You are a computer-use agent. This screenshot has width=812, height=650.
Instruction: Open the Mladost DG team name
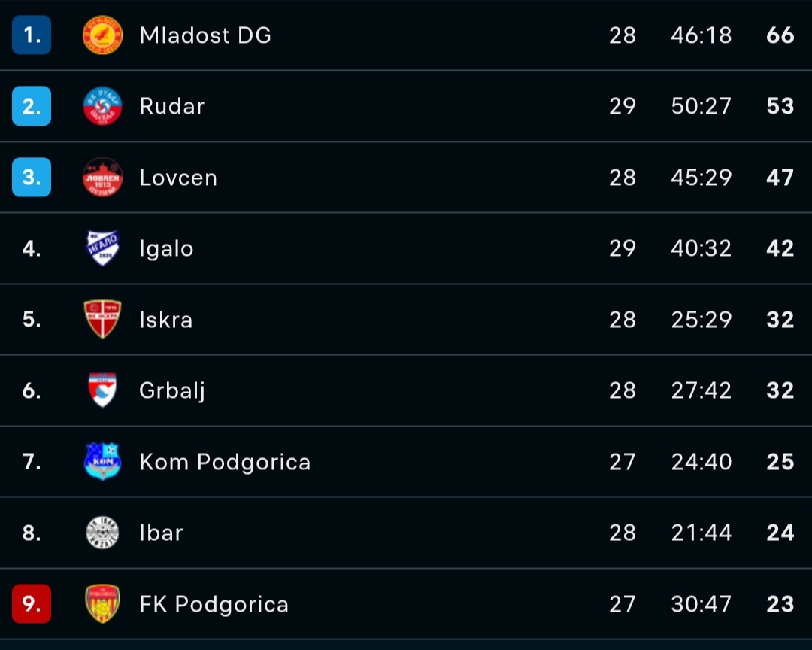click(x=205, y=35)
